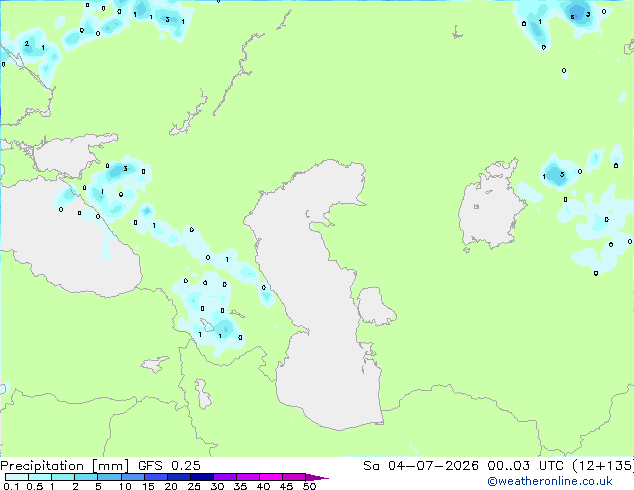Click the GFS 0.25 model label
Viewport: 634px width, 490px height.
[x=169, y=466]
